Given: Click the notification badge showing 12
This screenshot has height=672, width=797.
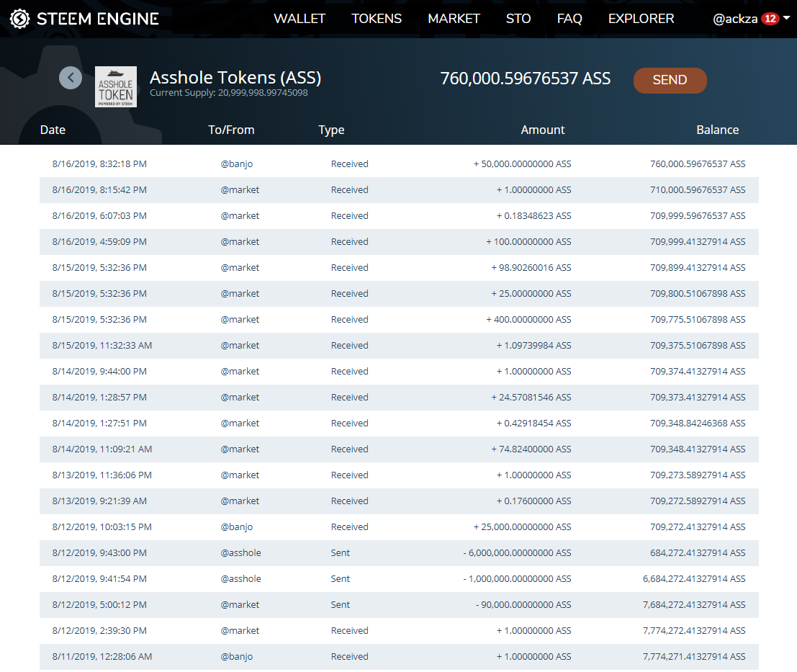Looking at the screenshot, I should [x=770, y=19].
